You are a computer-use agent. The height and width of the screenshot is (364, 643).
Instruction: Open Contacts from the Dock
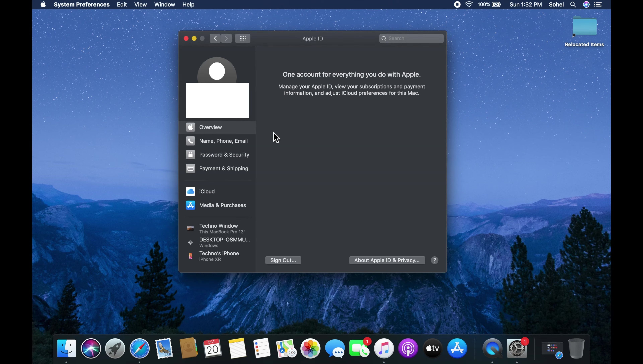pos(188,348)
